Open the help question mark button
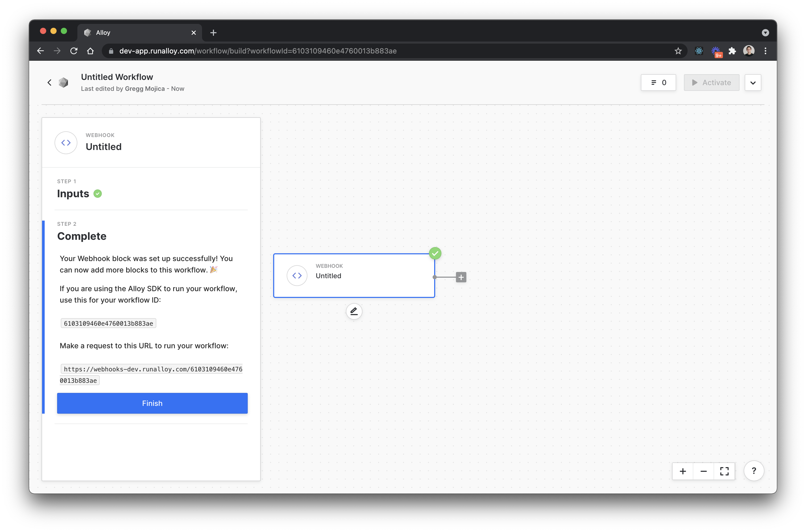 754,471
